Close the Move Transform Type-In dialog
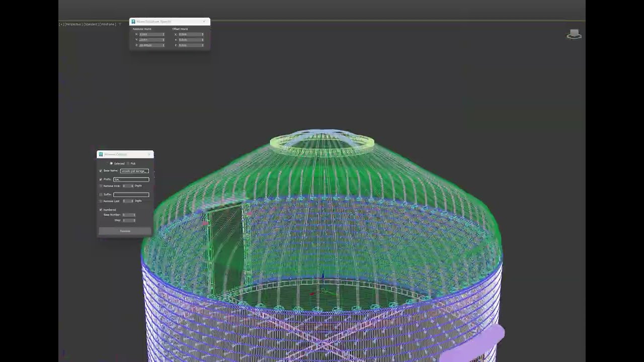Screen dimensions: 644x362 pyautogui.click(x=205, y=22)
